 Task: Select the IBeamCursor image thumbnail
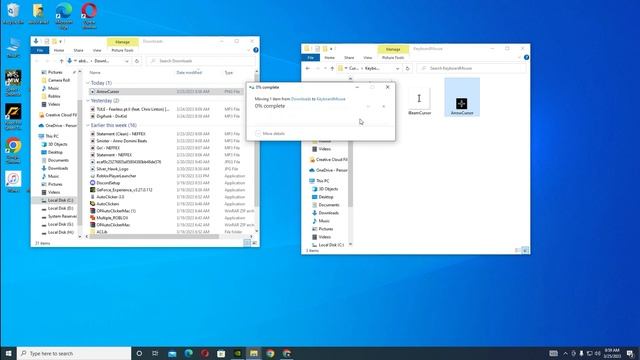[419, 101]
